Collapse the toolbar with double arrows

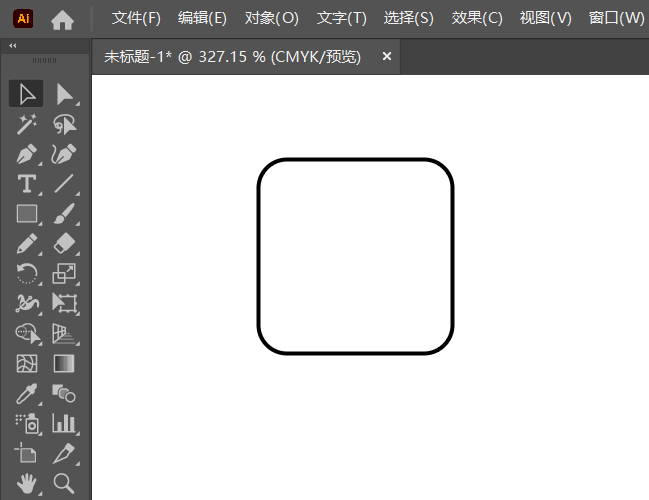pos(13,46)
